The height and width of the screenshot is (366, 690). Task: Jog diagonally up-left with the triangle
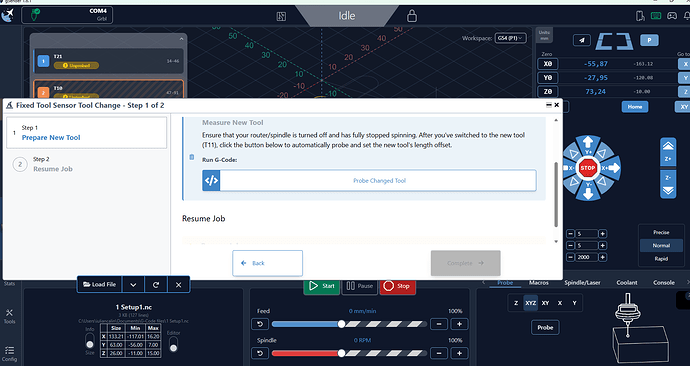(x=573, y=154)
